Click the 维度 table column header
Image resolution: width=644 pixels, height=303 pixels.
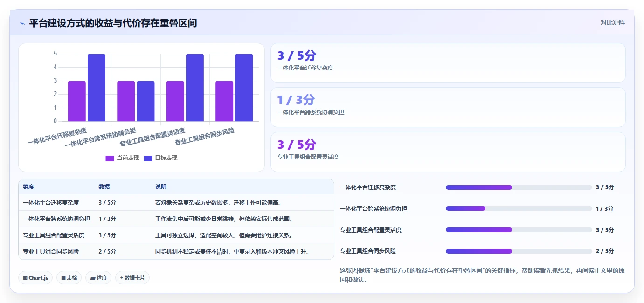point(28,187)
